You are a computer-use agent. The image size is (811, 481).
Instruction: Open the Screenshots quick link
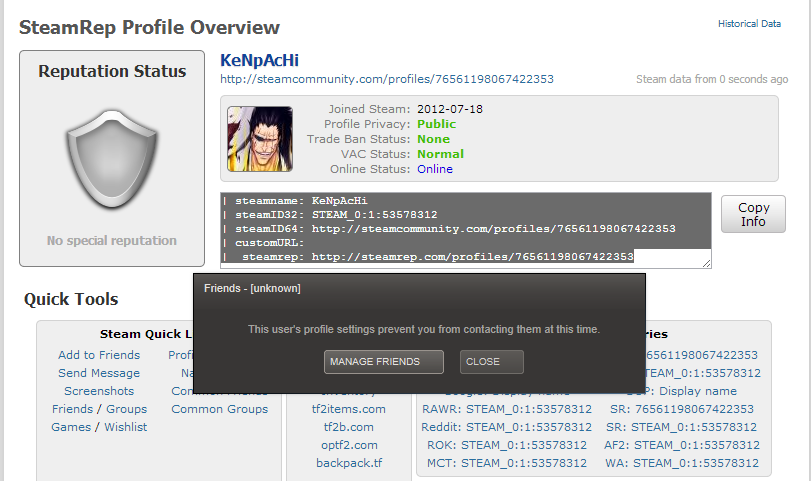(99, 391)
